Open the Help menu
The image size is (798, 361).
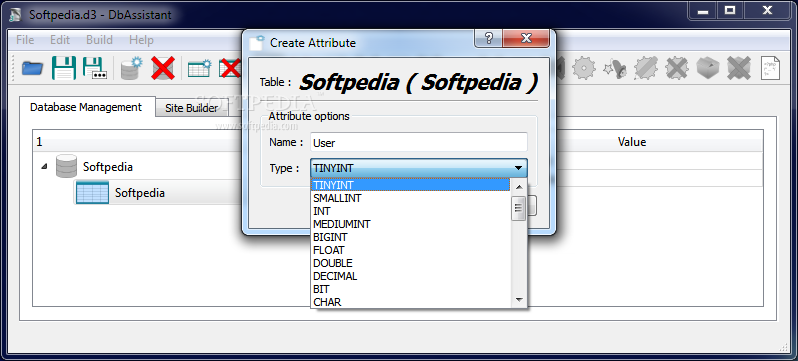click(x=141, y=40)
